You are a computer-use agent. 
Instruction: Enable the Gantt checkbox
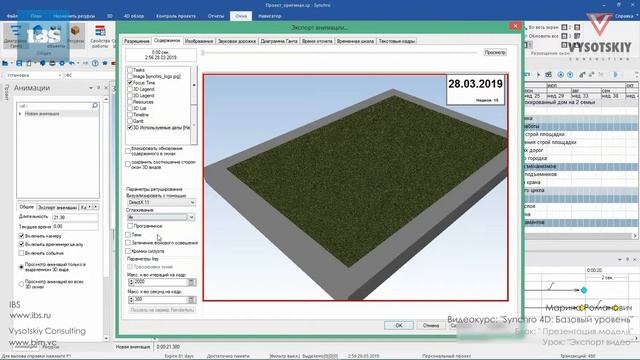(130, 121)
